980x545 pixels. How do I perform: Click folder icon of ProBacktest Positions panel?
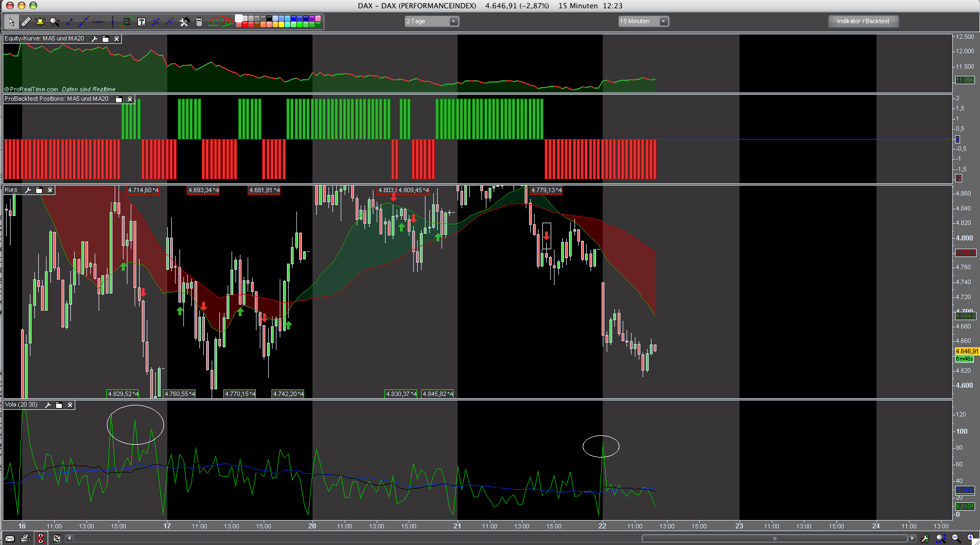click(x=119, y=99)
